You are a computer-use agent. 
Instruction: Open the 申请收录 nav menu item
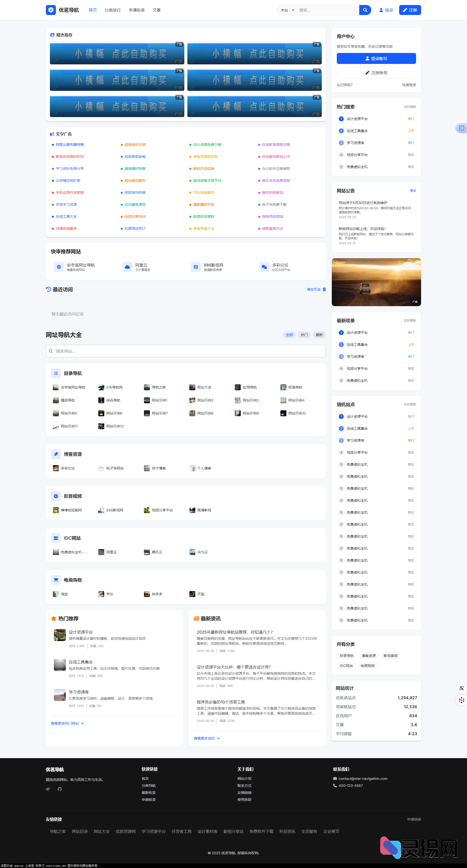tap(137, 10)
